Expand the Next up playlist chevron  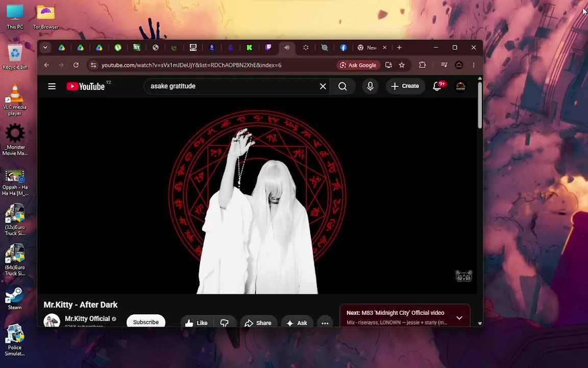click(x=459, y=318)
